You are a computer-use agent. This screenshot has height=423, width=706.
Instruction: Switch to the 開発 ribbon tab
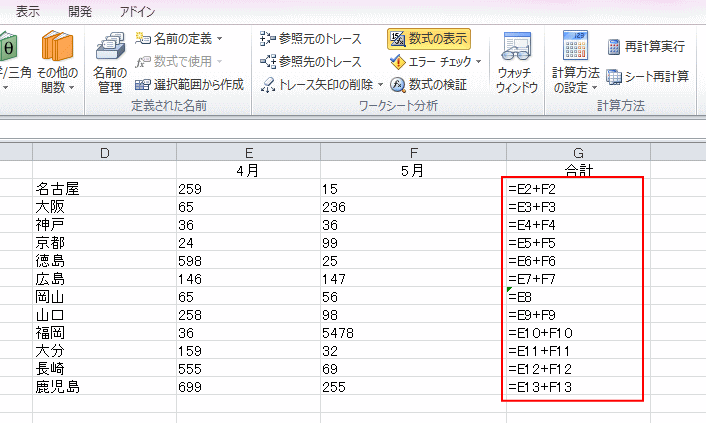pos(80,12)
